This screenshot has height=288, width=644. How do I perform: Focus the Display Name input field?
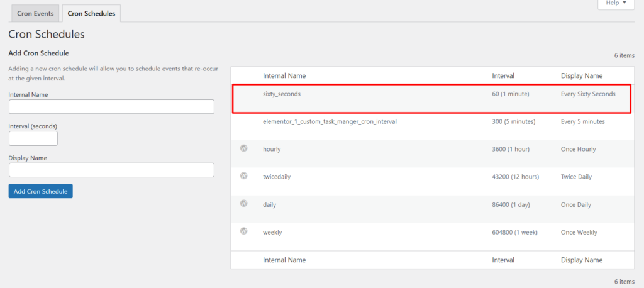[x=111, y=170]
